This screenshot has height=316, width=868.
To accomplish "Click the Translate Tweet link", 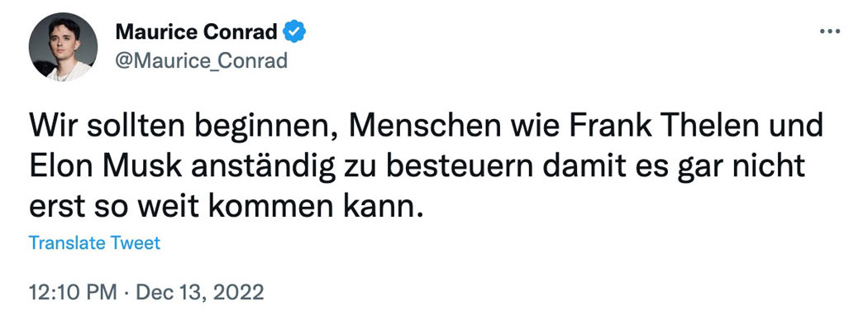I will (95, 243).
